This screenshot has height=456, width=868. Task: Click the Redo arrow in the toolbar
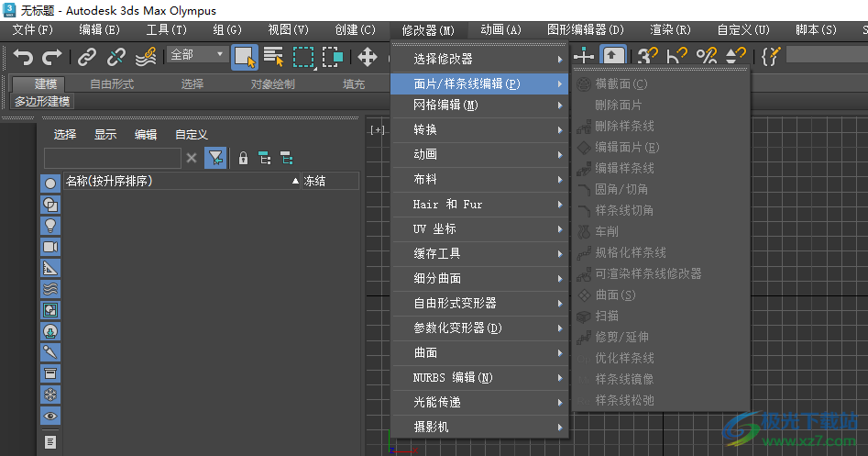pyautogui.click(x=52, y=57)
